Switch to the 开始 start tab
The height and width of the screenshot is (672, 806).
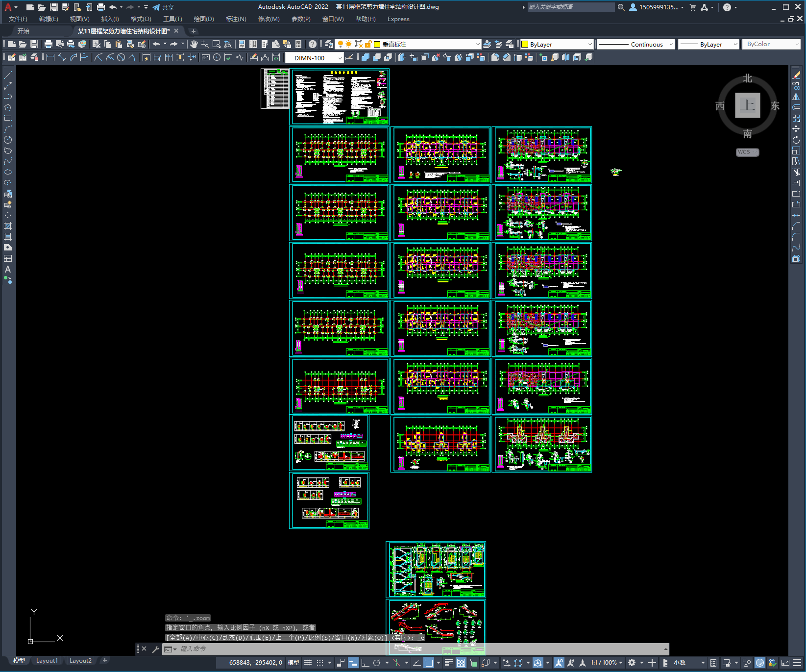(24, 31)
